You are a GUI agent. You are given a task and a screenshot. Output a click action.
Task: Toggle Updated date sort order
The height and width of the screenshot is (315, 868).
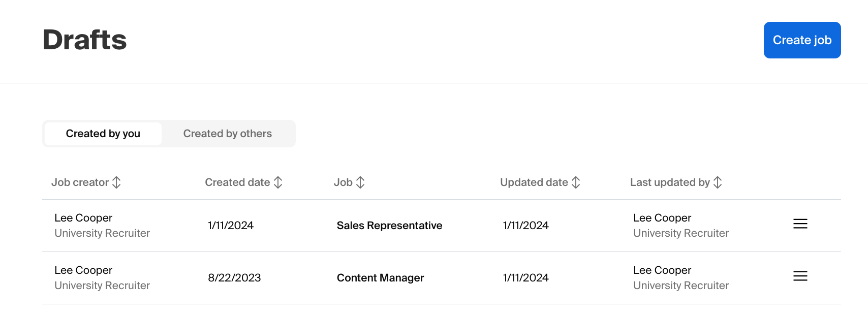pyautogui.click(x=576, y=182)
